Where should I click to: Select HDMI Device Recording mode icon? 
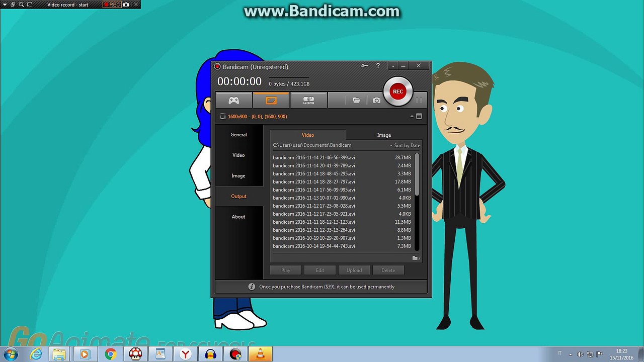tap(308, 100)
